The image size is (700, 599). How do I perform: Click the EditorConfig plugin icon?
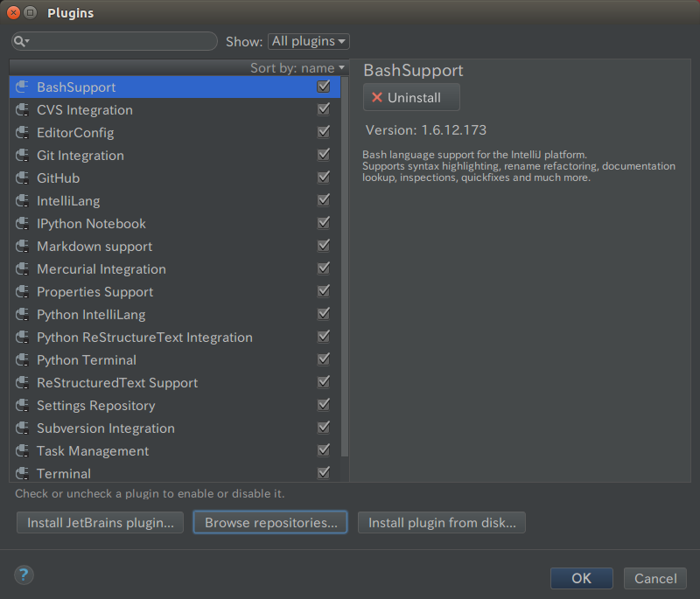tap(23, 132)
